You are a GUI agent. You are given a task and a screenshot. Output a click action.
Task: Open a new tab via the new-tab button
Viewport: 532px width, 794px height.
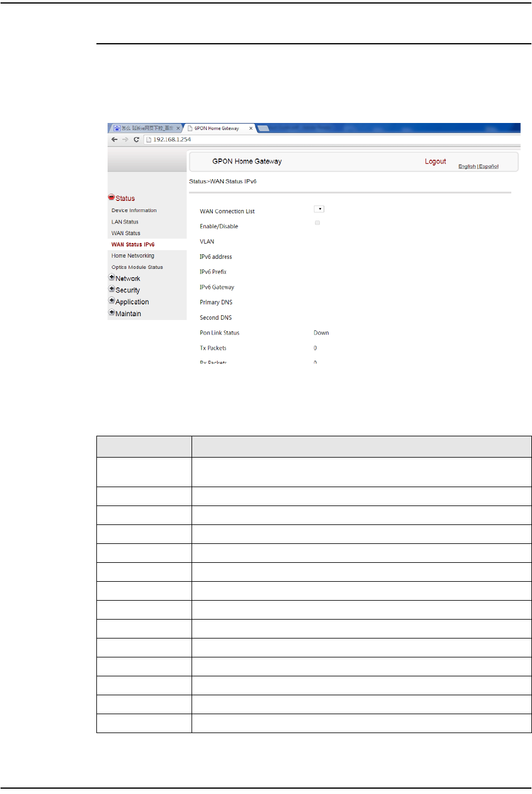click(x=264, y=128)
